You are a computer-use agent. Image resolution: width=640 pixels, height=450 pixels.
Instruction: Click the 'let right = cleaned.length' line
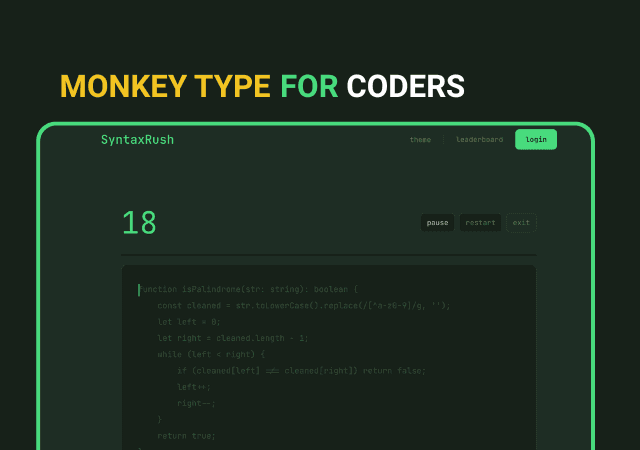tap(233, 338)
